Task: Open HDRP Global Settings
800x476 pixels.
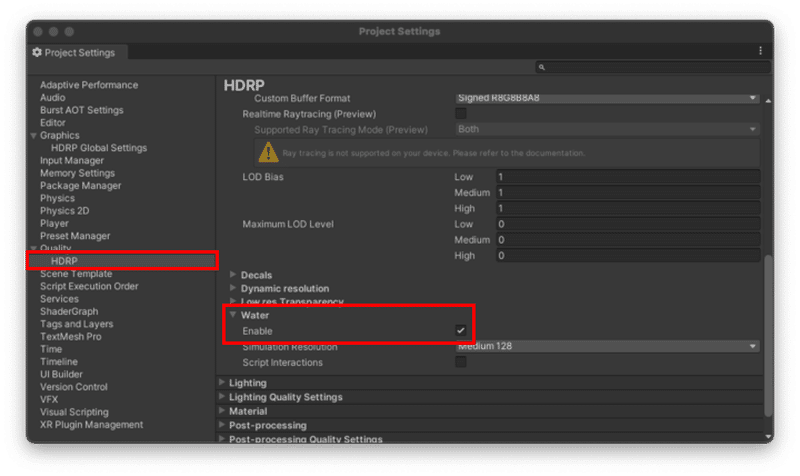Action: (99, 148)
